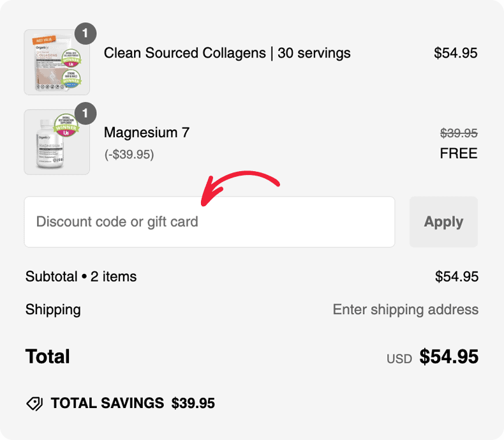Click the (-$39.95) discount note

(x=129, y=155)
